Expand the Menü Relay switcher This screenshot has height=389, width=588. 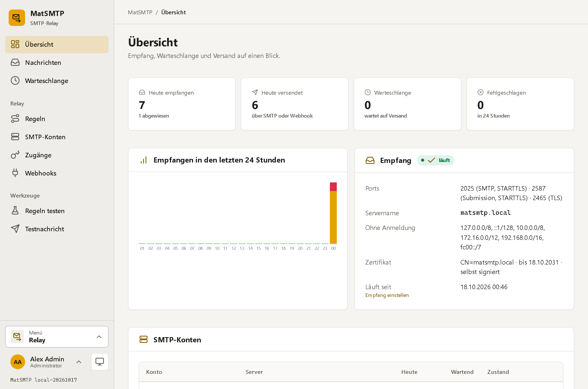(x=57, y=337)
